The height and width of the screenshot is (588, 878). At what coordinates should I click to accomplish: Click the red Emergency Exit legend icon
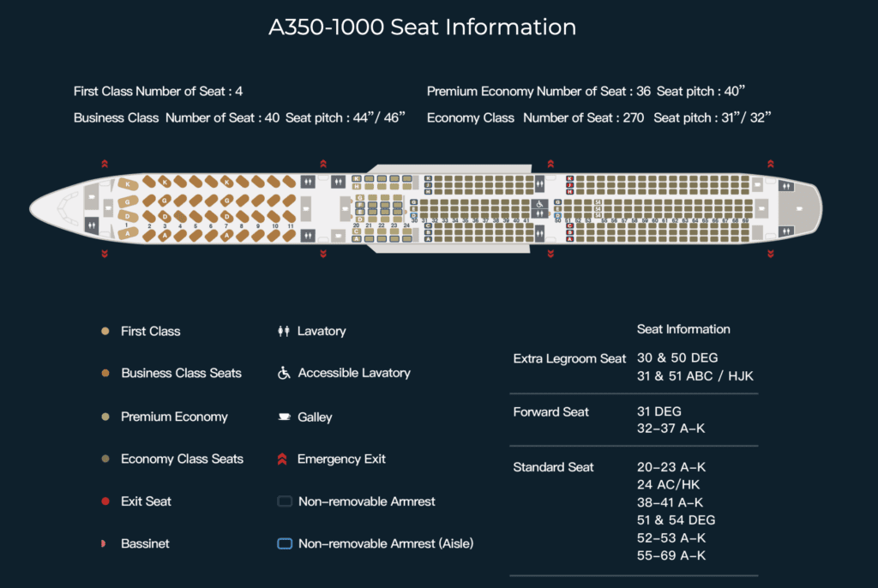pyautogui.click(x=282, y=459)
